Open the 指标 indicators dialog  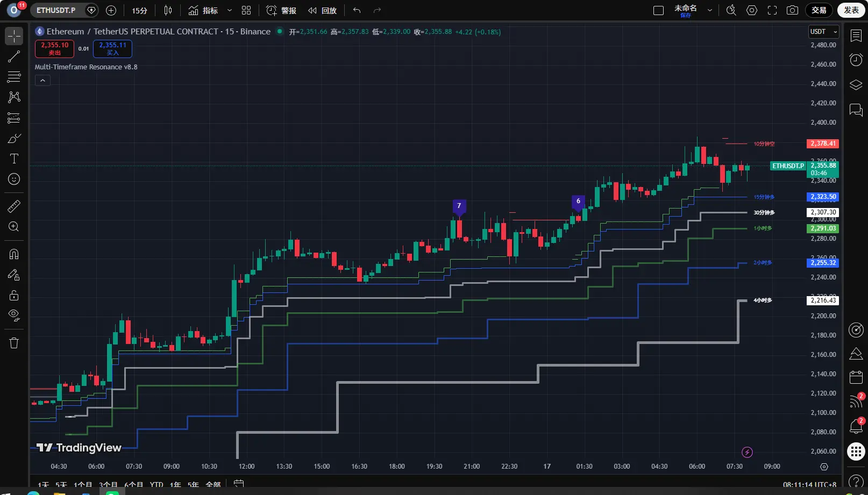click(x=203, y=10)
